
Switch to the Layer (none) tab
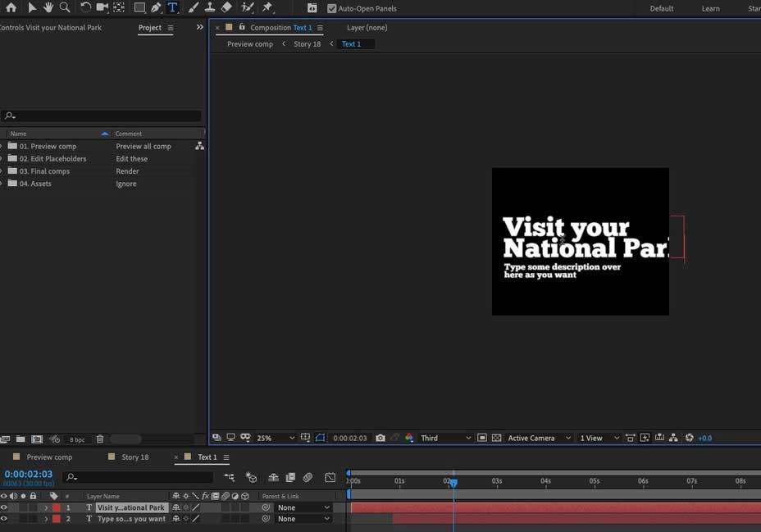[367, 28]
